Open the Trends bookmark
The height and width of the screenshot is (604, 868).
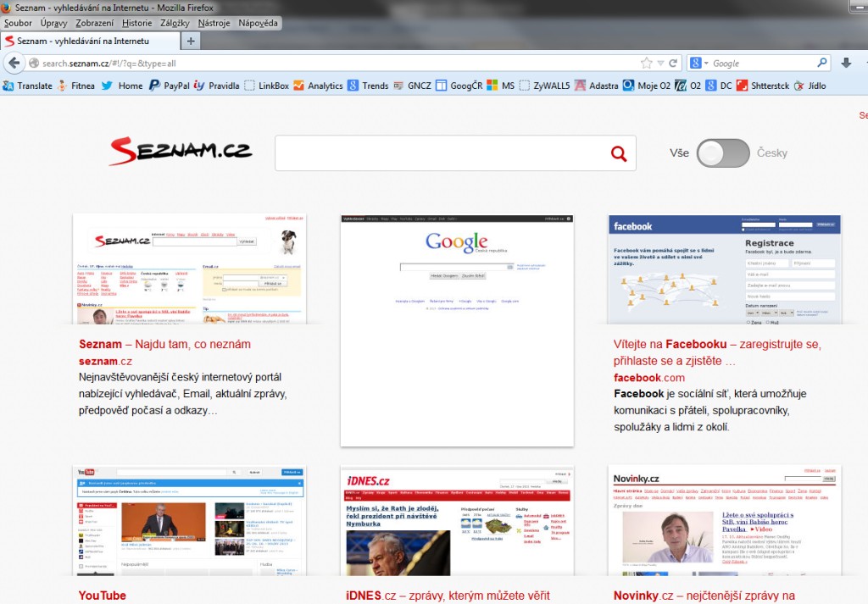point(368,86)
